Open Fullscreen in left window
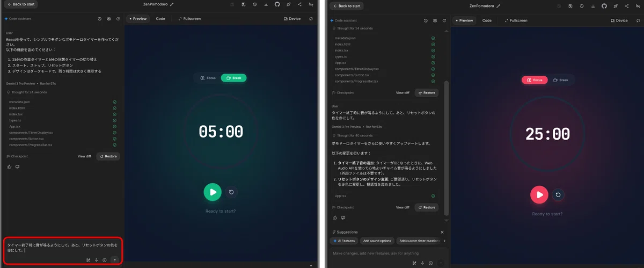This screenshot has width=644, height=268. [x=189, y=18]
